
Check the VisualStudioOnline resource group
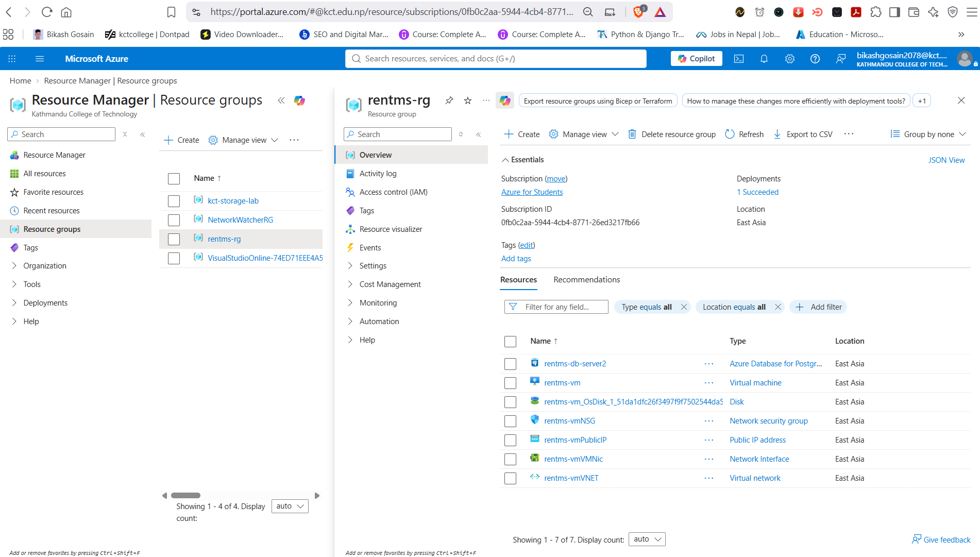pyautogui.click(x=174, y=258)
